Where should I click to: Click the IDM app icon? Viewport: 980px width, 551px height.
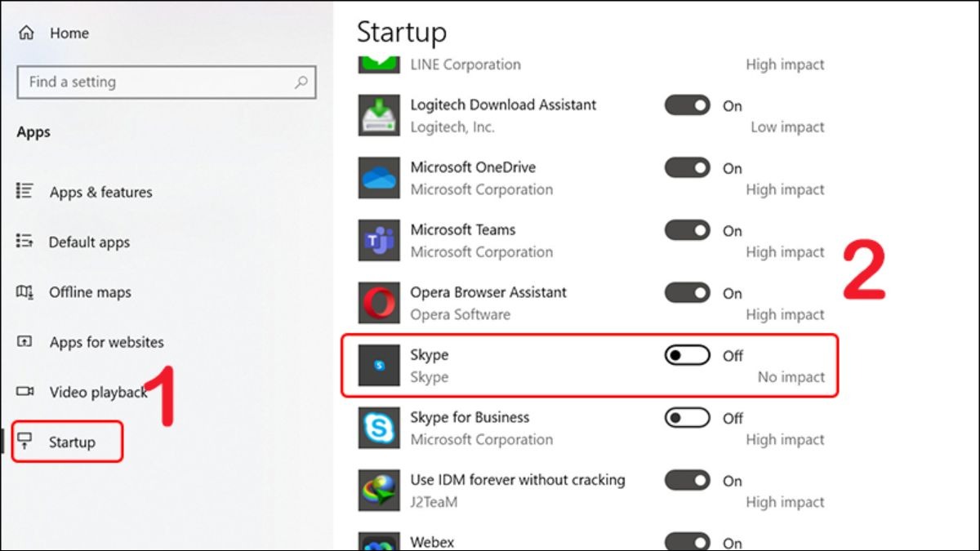380,491
